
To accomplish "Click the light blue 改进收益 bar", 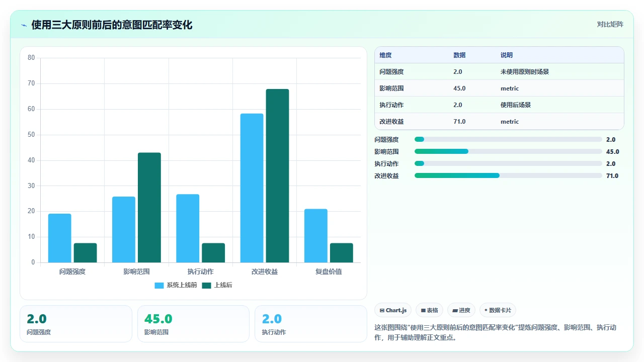I will coord(252,188).
